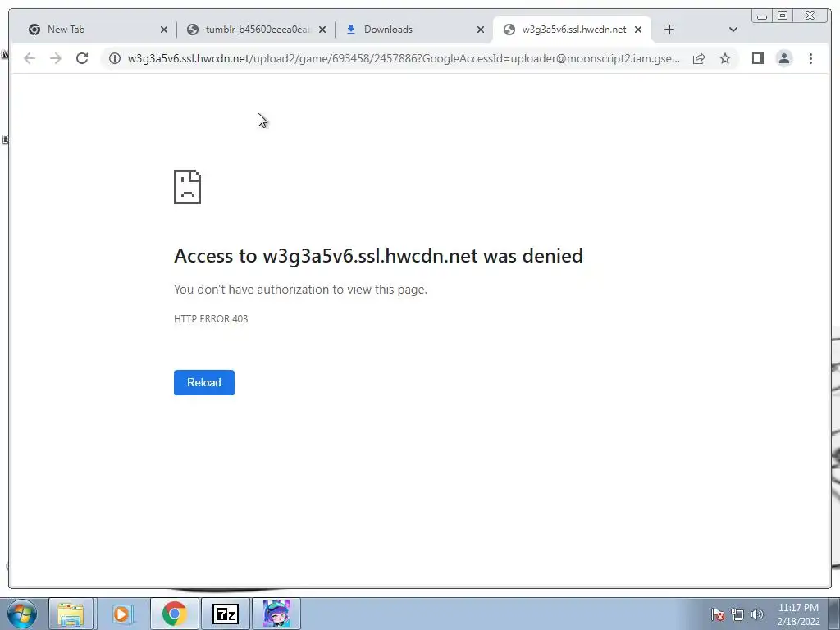Open the anime character app in taskbar

(276, 614)
